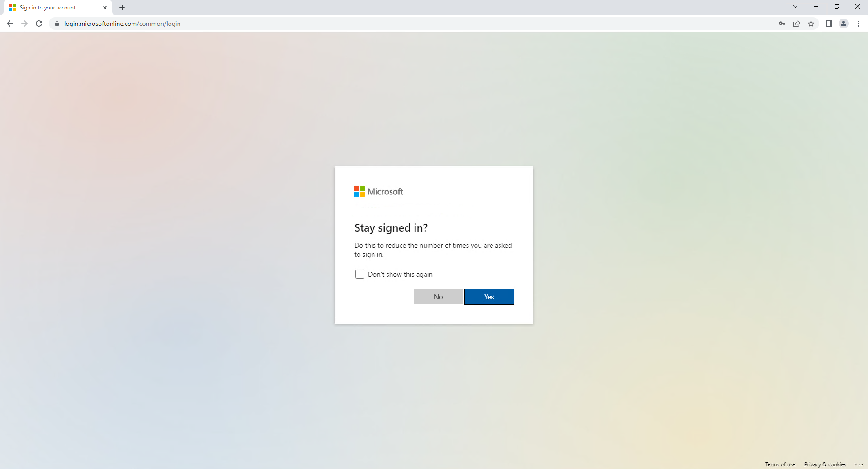Viewport: 868px width, 469px height.
Task: View site security lock info
Action: coord(57,24)
